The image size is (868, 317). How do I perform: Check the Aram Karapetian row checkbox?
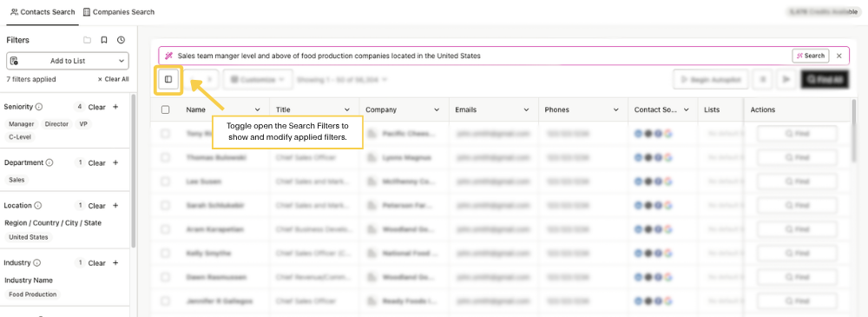click(x=166, y=229)
